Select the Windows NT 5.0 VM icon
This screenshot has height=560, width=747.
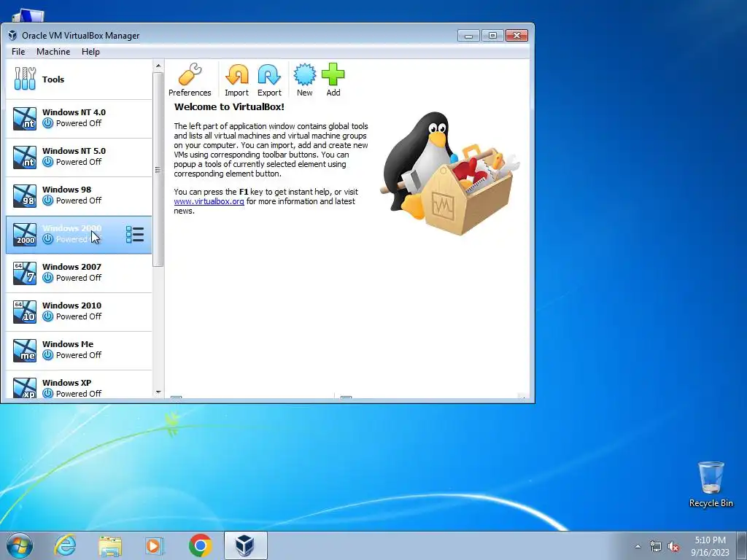pyautogui.click(x=24, y=157)
